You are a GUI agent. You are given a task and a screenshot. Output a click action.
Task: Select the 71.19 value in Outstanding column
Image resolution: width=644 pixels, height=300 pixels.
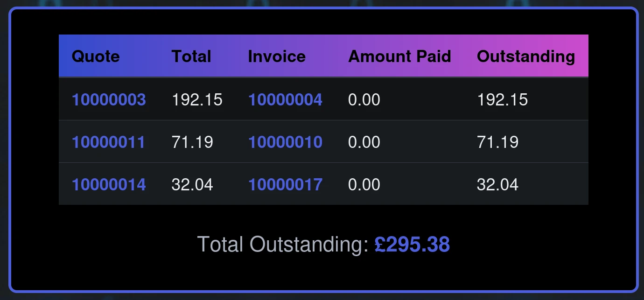(x=497, y=142)
